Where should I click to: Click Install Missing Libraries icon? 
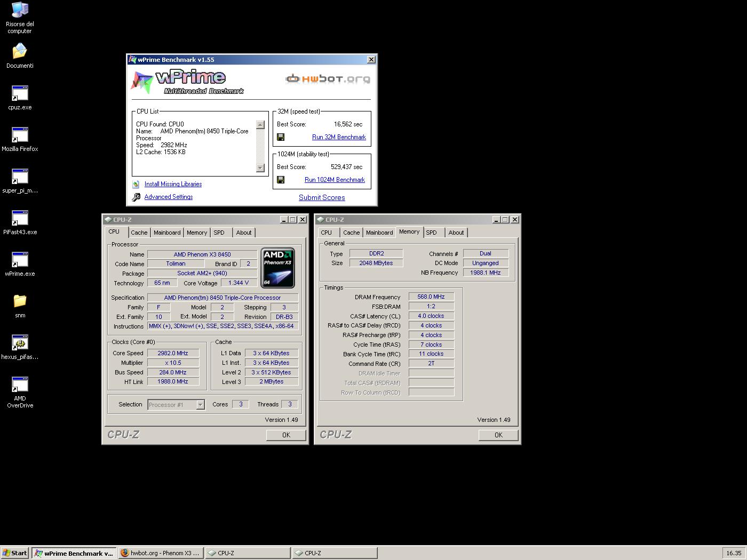tap(136, 184)
